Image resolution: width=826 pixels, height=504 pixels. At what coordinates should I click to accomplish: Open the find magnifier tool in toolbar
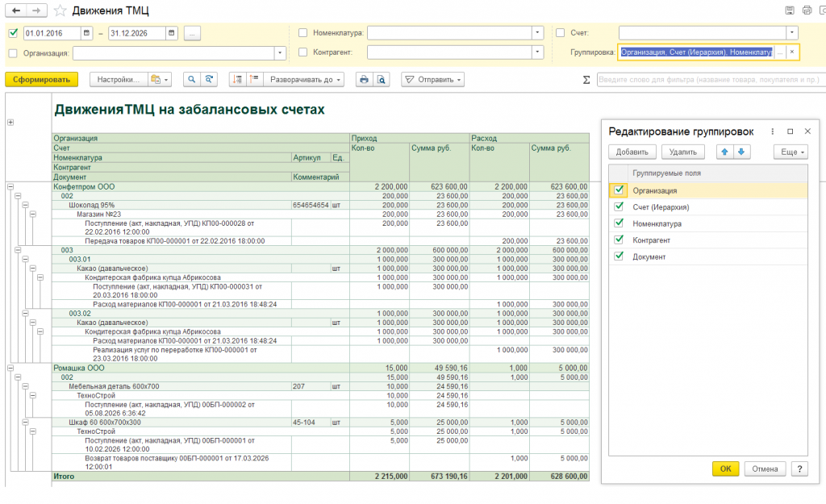pos(192,80)
